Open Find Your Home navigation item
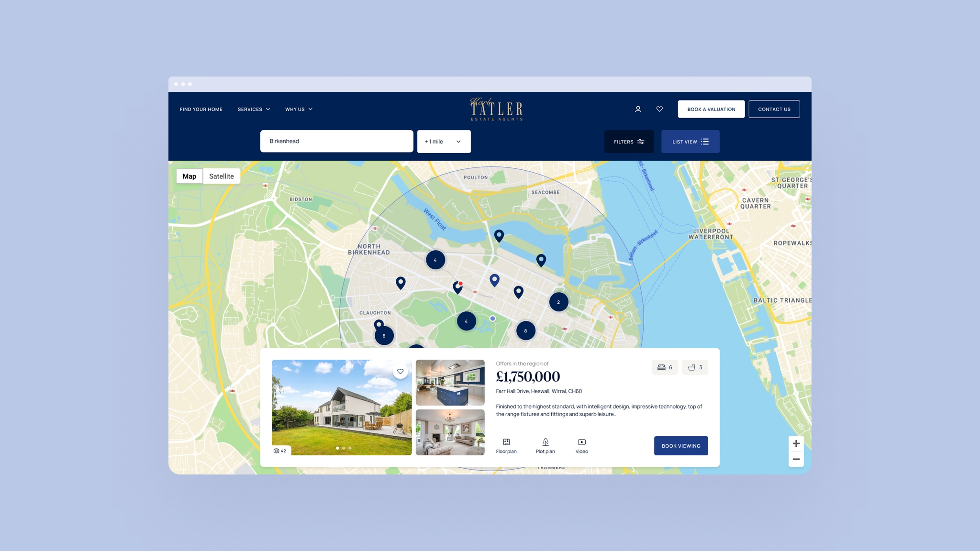Image resolution: width=980 pixels, height=551 pixels. click(201, 109)
